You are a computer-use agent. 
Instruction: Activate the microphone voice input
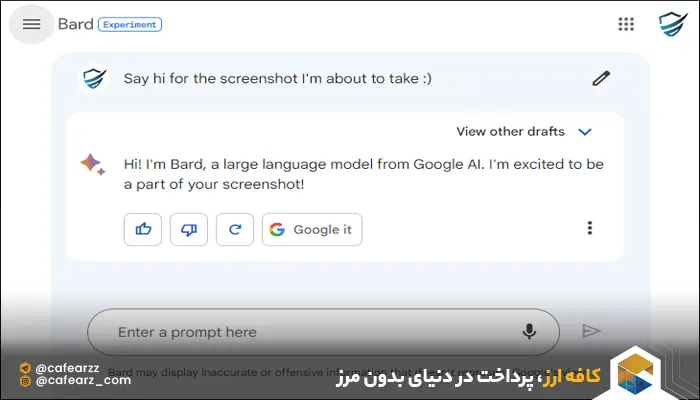[529, 331]
